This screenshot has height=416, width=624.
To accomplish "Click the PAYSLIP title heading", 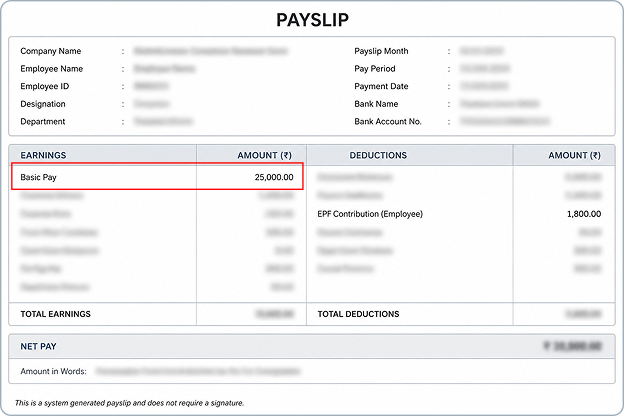I will pyautogui.click(x=312, y=20).
